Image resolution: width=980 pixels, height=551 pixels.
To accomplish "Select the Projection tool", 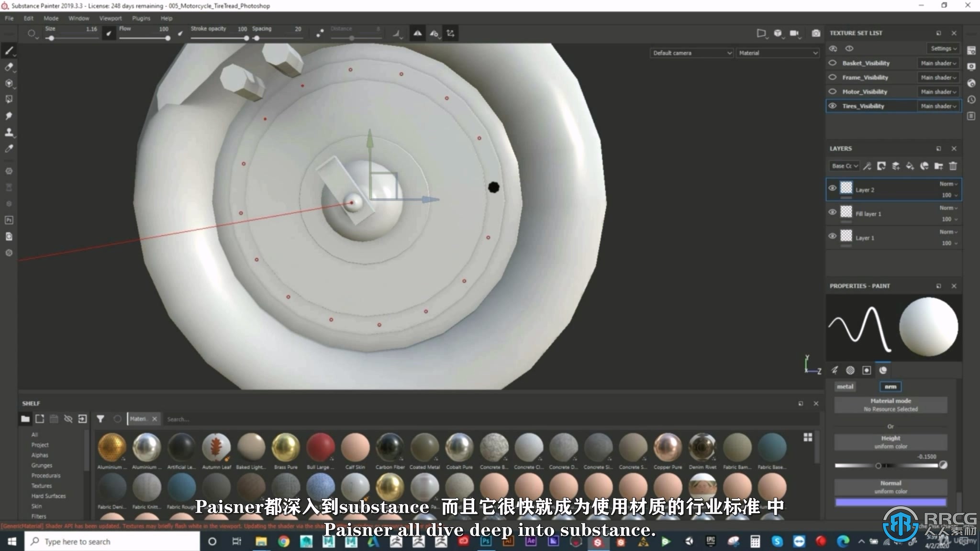I will [9, 83].
